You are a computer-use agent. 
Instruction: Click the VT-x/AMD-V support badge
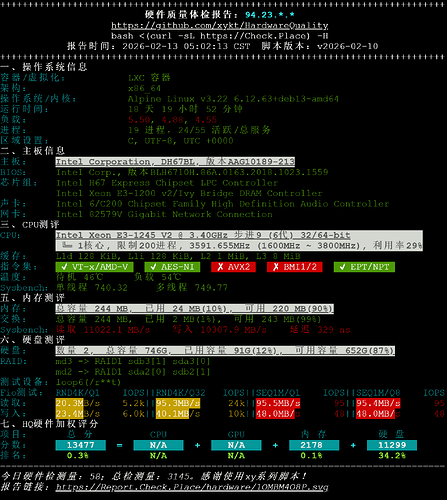coord(94,267)
